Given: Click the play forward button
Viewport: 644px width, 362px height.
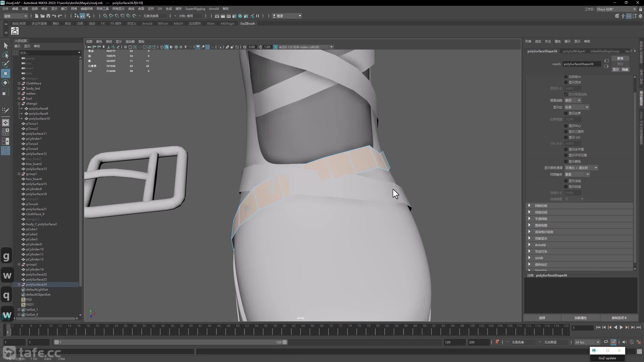Looking at the screenshot, I should (621, 327).
